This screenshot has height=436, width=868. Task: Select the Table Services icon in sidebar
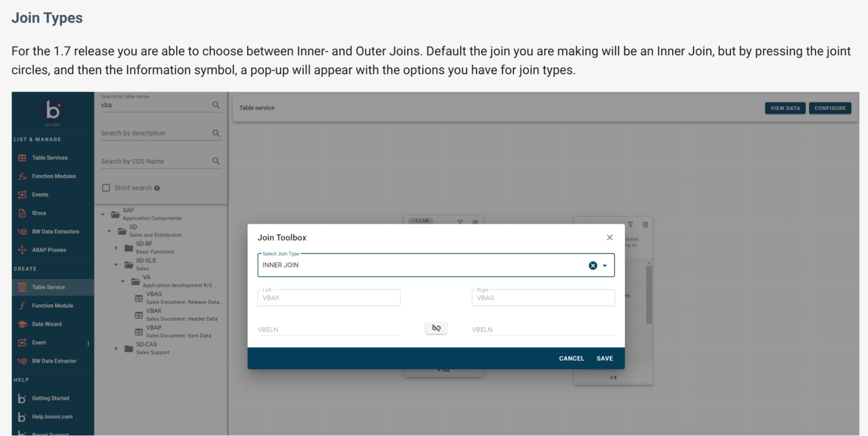22,158
